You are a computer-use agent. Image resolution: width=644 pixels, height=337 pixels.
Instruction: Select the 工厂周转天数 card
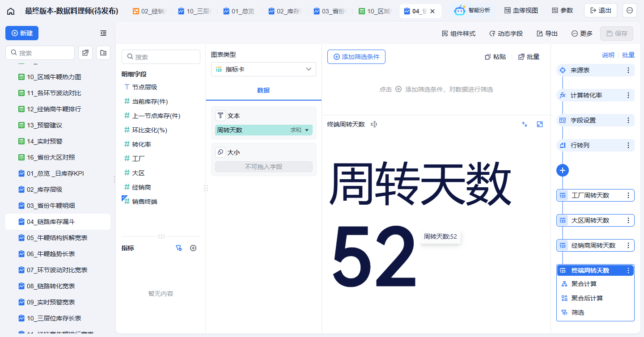coord(595,195)
